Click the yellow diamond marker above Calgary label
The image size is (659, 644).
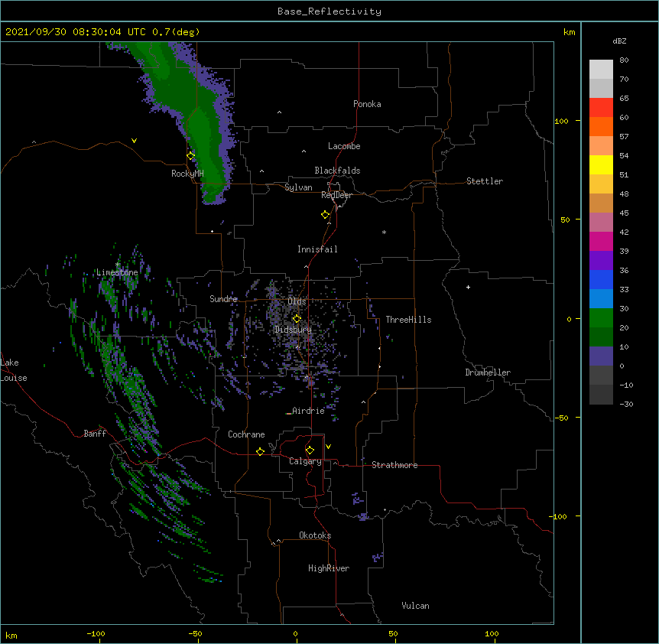tap(310, 450)
